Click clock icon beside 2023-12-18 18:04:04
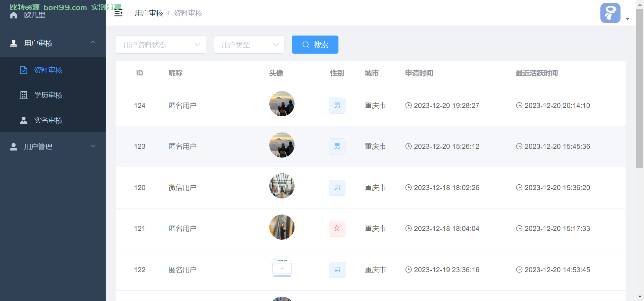The width and height of the screenshot is (644, 301). click(409, 228)
